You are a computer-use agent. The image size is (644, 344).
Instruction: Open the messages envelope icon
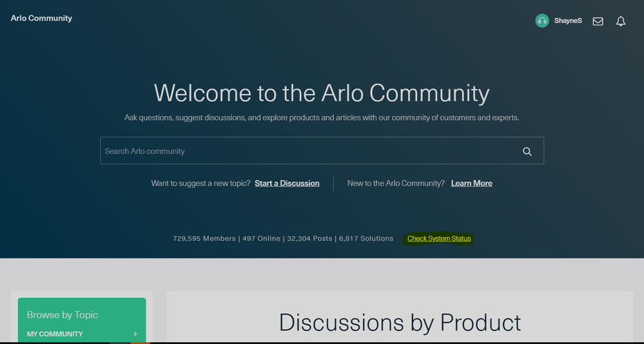598,21
